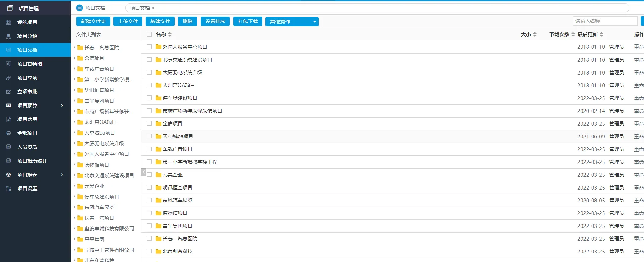Click the 新建文件夹 button
The height and width of the screenshot is (262, 644).
[93, 22]
